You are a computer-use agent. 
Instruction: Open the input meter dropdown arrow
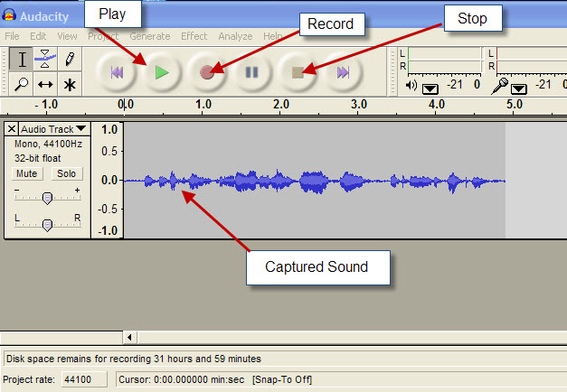click(x=518, y=89)
